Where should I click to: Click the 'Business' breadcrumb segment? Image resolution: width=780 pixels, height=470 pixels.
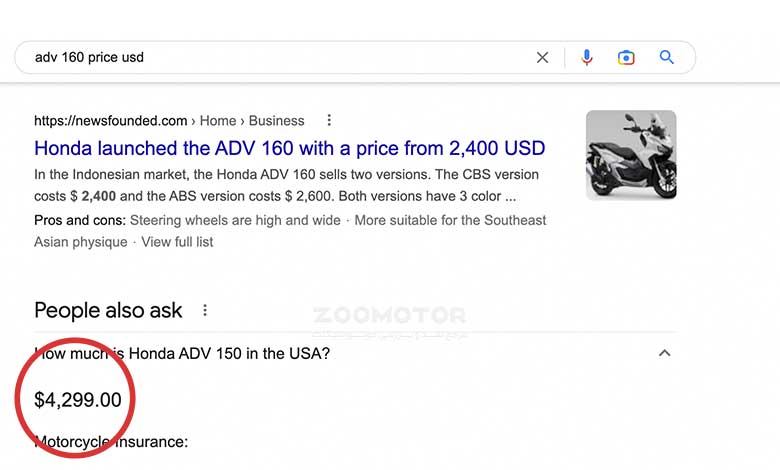coord(277,121)
